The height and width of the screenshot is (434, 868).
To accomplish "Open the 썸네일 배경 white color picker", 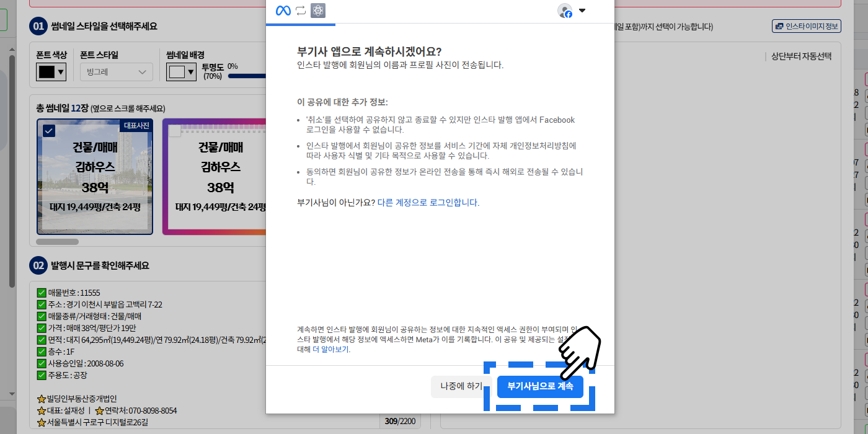I will tap(181, 72).
